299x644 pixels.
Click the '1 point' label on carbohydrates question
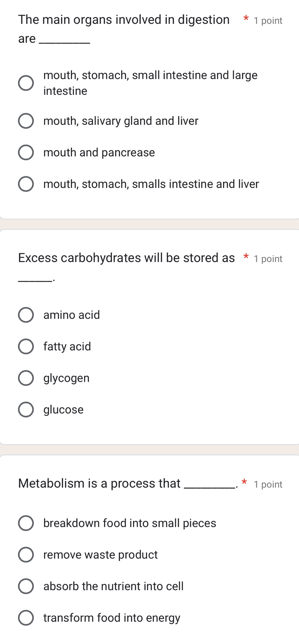click(x=268, y=259)
